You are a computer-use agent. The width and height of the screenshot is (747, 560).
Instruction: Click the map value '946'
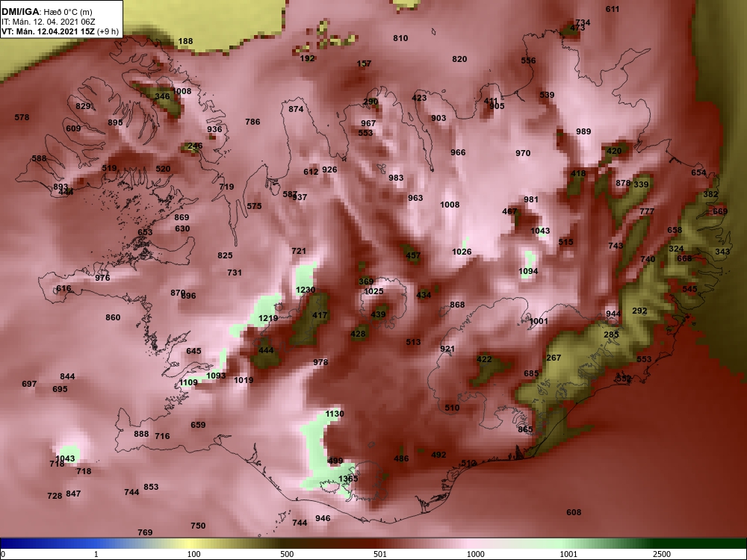pos(323,519)
